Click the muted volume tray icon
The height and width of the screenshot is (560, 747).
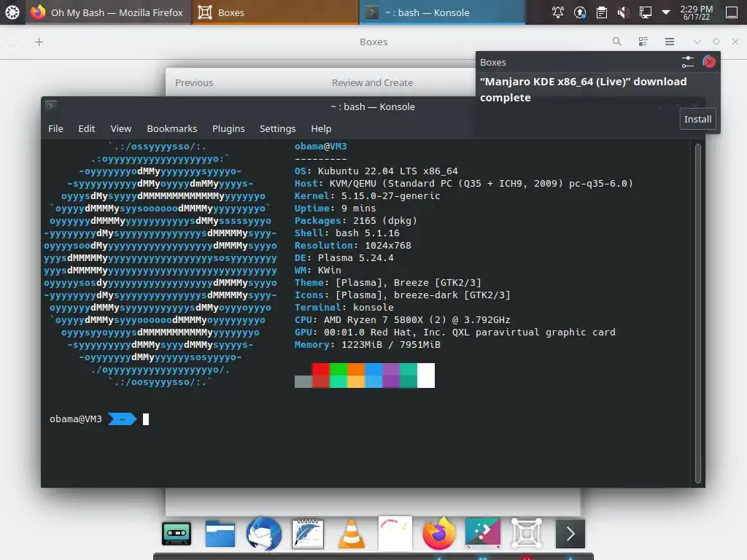pyautogui.click(x=623, y=12)
